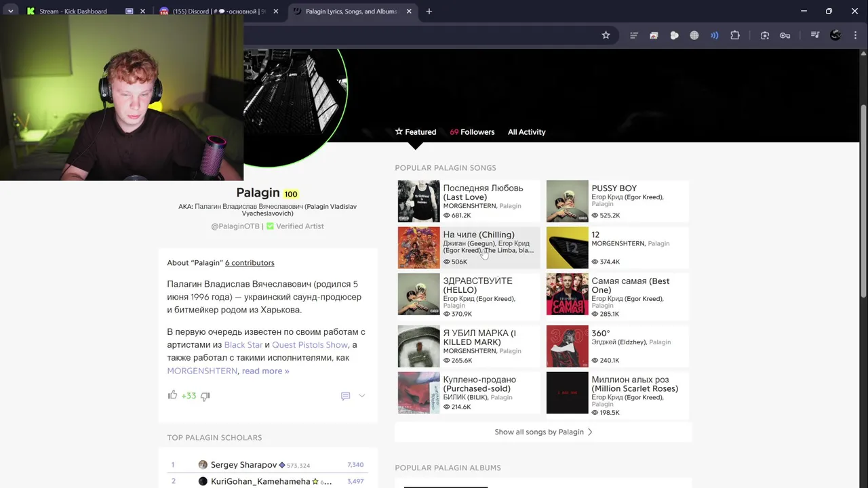
Task: Bookmark this page with the star icon
Action: pyautogui.click(x=606, y=35)
